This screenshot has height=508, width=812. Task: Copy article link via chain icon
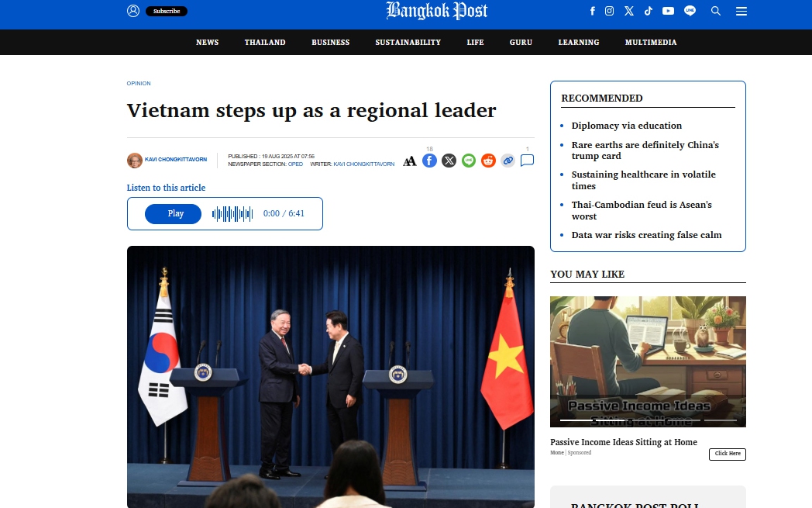tap(508, 161)
